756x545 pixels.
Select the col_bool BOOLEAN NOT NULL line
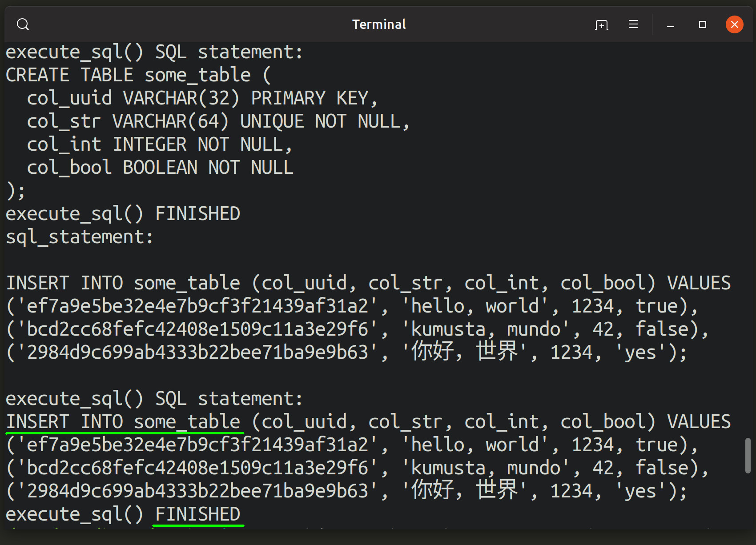click(x=159, y=167)
